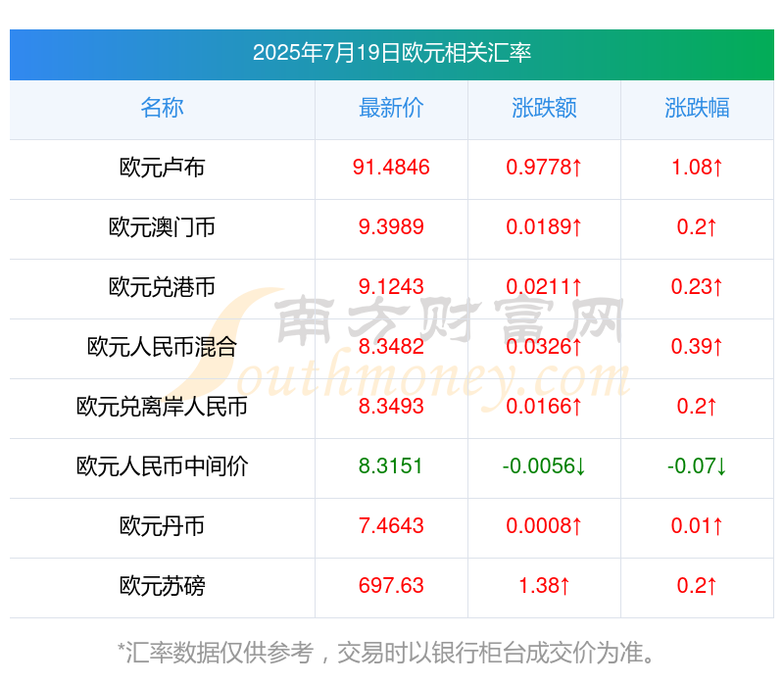Viewport: 784px width, 684px height.
Task: Click the 欧元苏磅 row percentage 0.2↑
Action: pos(697,586)
